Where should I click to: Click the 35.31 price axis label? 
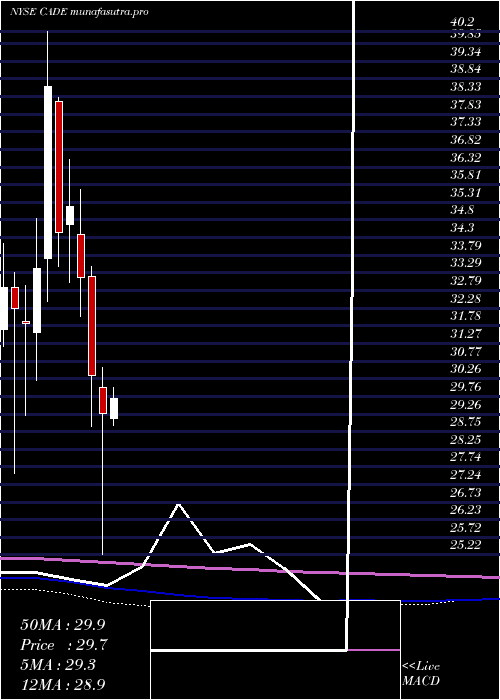(465, 193)
